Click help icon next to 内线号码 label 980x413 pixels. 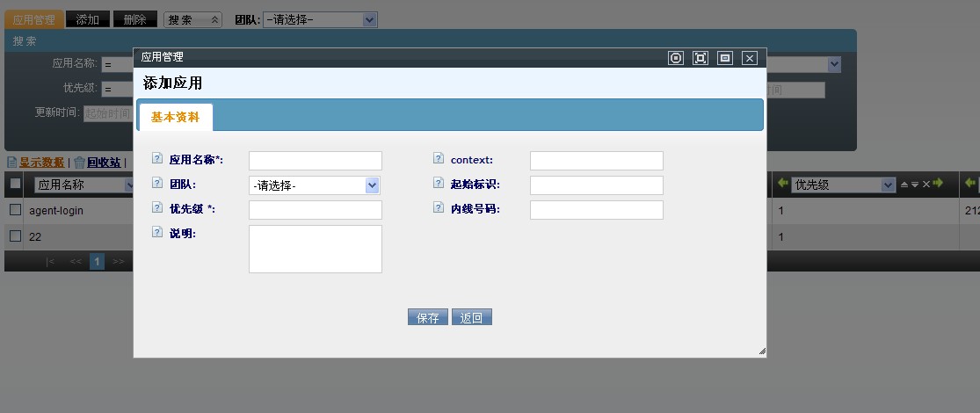coord(439,208)
